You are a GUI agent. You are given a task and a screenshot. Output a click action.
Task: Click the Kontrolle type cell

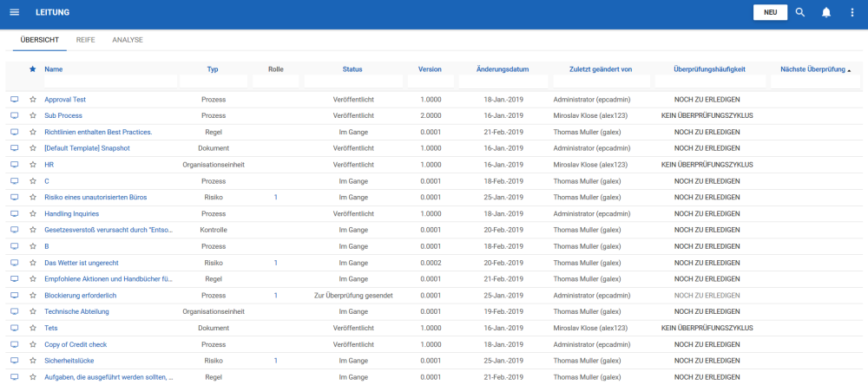(214, 230)
